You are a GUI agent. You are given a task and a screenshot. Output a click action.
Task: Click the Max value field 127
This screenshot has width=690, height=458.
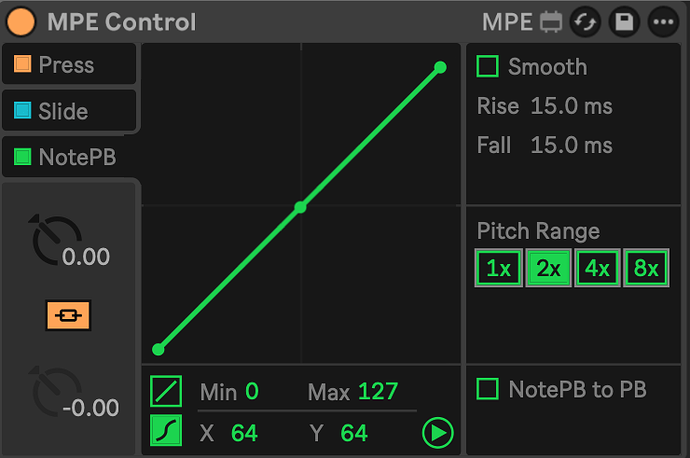click(x=378, y=391)
